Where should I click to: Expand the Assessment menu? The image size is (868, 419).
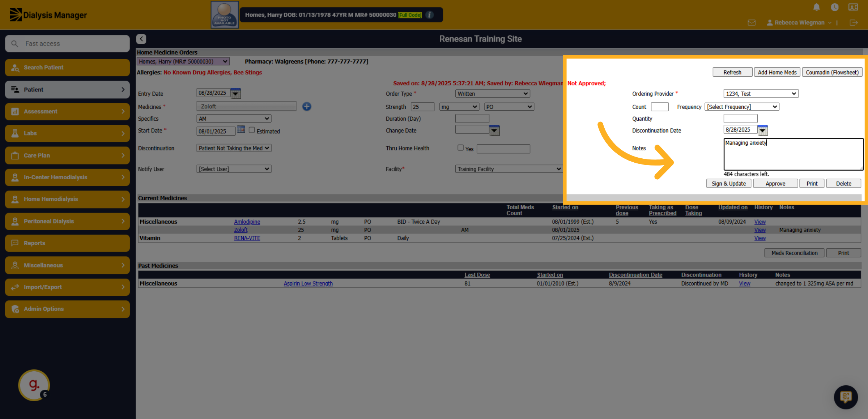67,111
